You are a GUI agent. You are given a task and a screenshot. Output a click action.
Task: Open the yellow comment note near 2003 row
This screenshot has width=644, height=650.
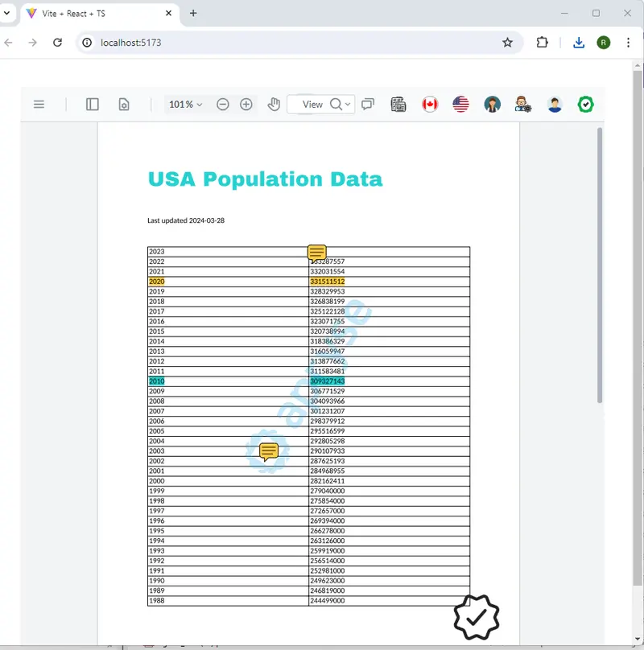269,452
